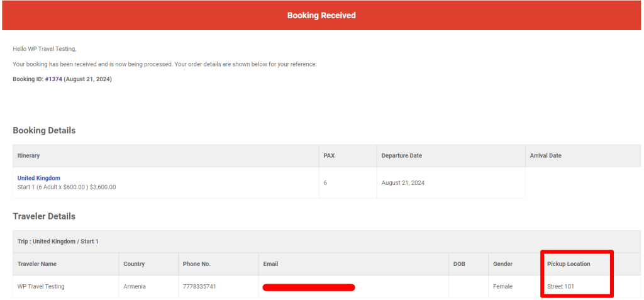The image size is (644, 300).
Task: Click the Phone No. column header
Action: click(196, 264)
